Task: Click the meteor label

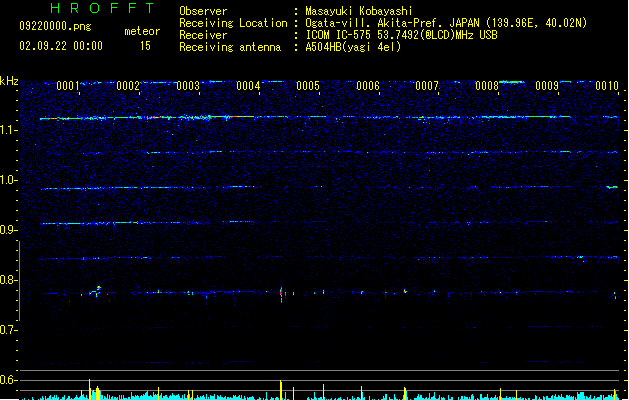Action: click(x=142, y=31)
